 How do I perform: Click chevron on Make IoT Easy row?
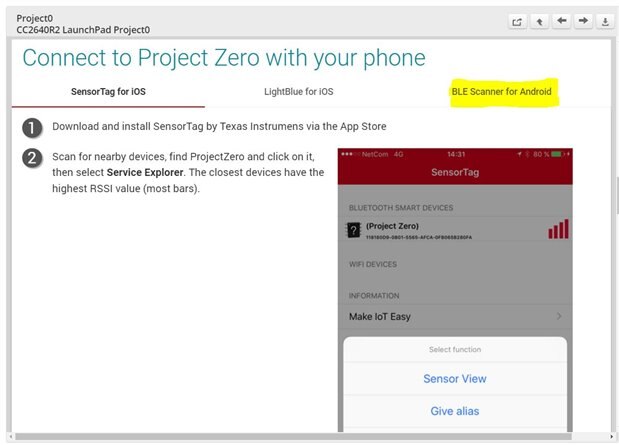pos(559,316)
